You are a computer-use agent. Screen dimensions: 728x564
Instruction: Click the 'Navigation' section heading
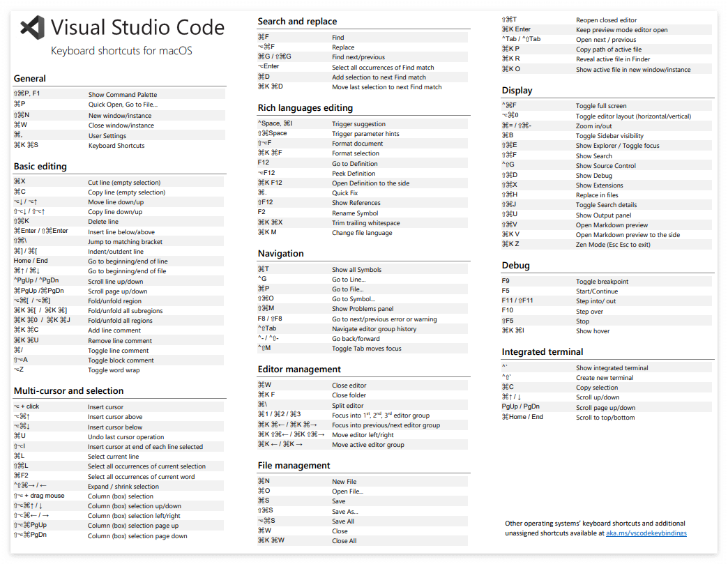280,254
